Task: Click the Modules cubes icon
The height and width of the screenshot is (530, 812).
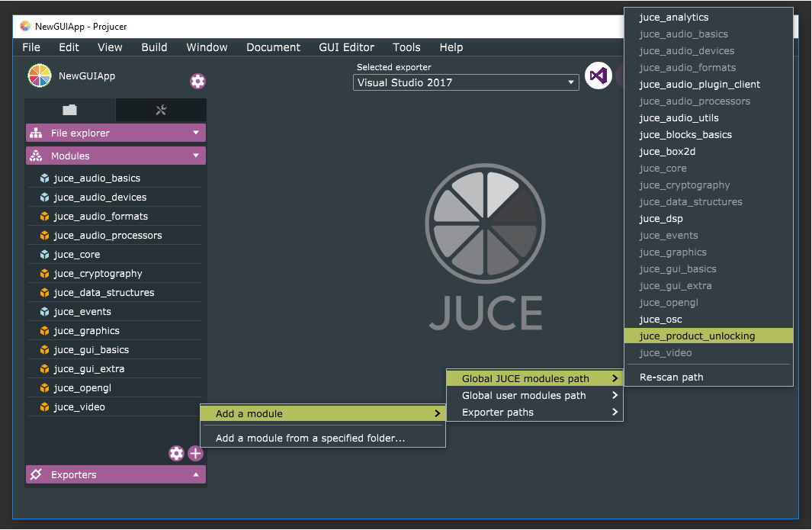Action: (x=36, y=156)
